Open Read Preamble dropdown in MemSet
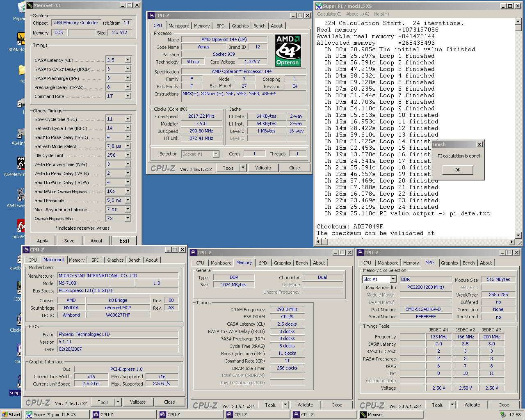Screen dimensions: 525x420 tap(128, 200)
